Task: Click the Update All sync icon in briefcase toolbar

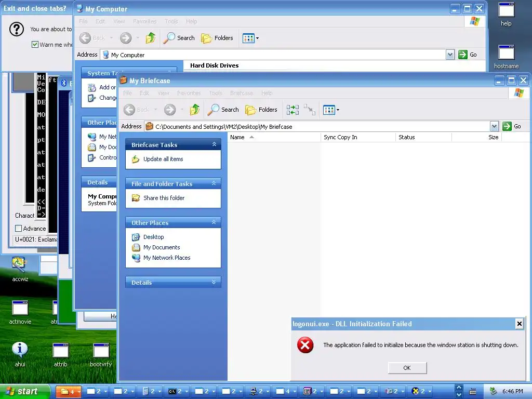Action: tap(292, 110)
